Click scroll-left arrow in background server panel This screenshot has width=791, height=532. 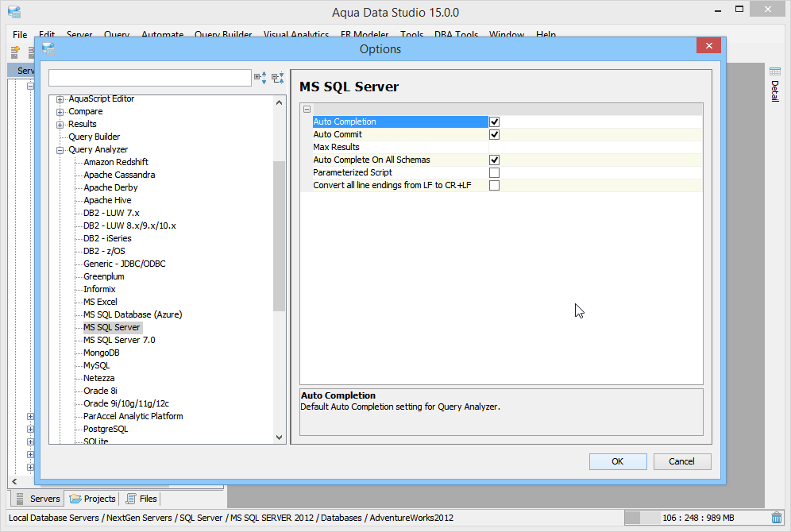point(14,481)
